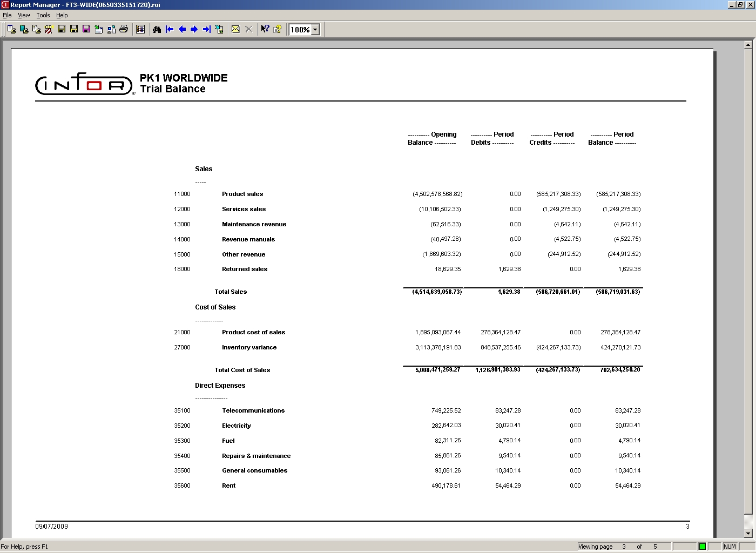
Task: Click the 'Other revenue' row label
Action: coord(244,254)
